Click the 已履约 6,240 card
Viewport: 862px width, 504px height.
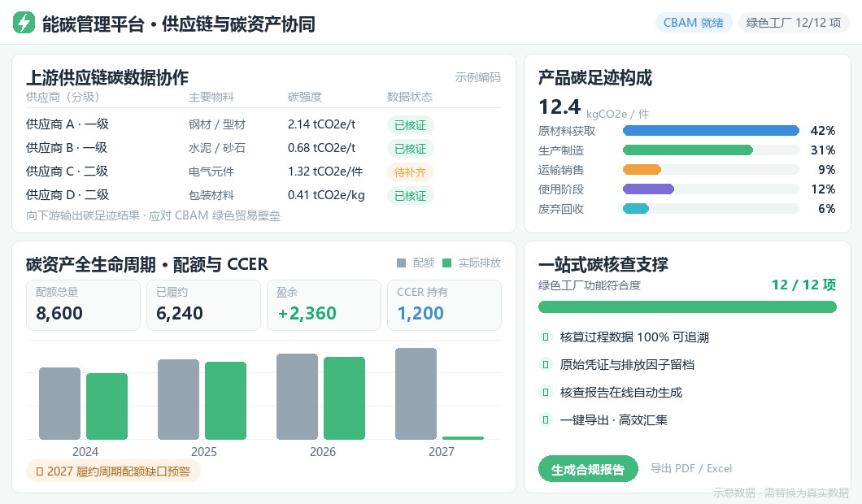[203, 305]
